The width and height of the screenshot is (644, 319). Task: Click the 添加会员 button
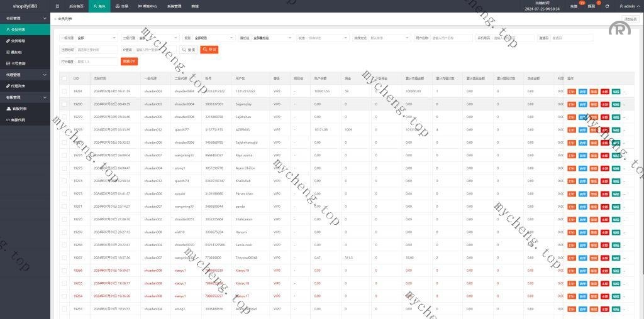[x=630, y=19]
